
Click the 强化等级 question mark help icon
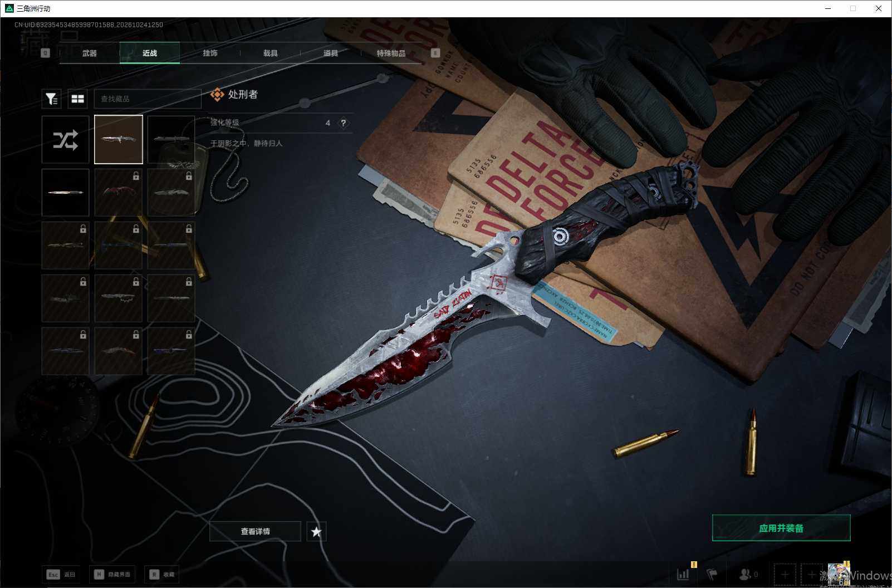[x=344, y=123]
